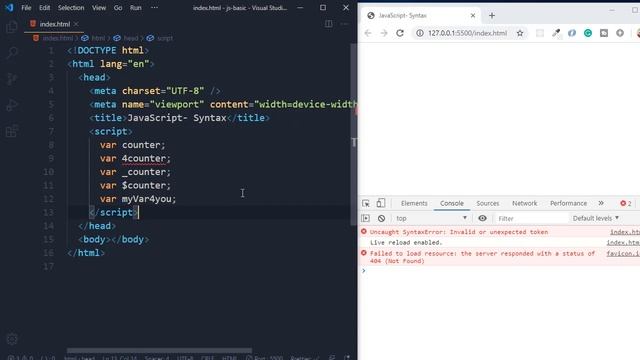
Task: Open the View menu in VS Code
Action: (x=98, y=8)
